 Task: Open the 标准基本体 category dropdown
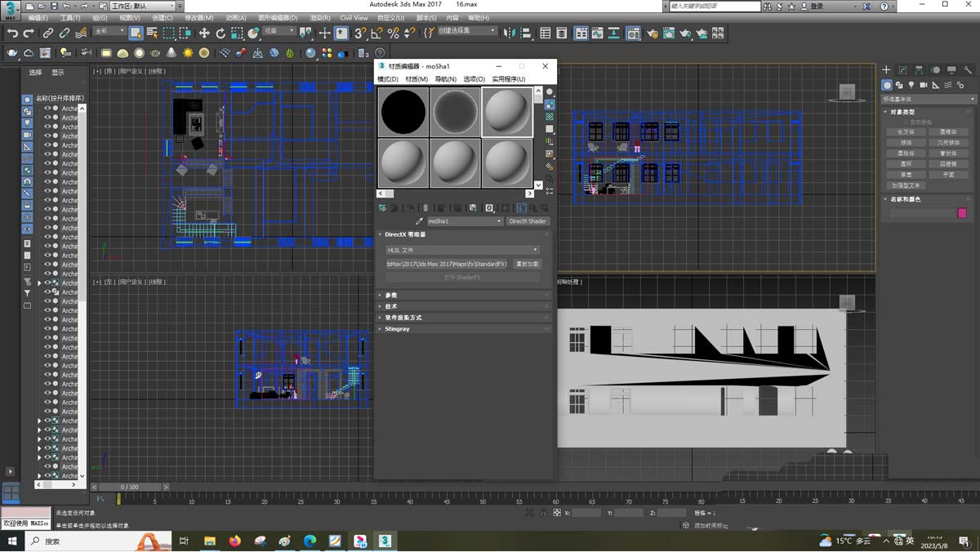(926, 99)
